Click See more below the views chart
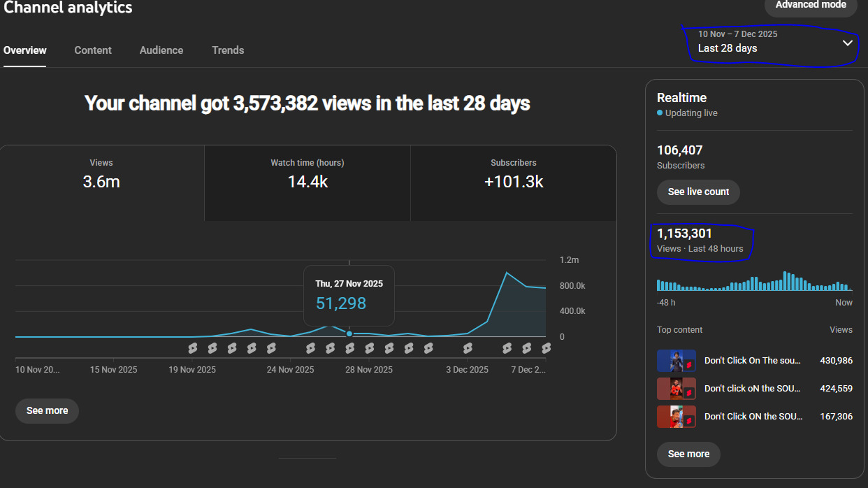 tap(47, 411)
